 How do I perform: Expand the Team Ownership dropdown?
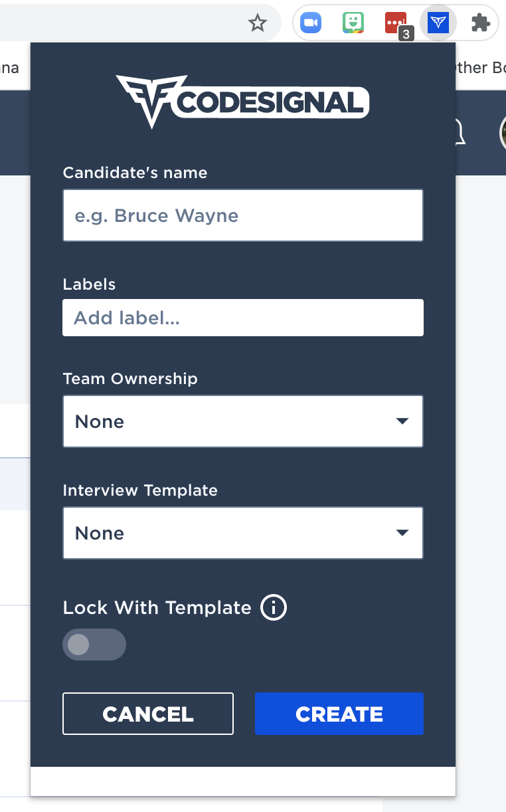[x=242, y=421]
